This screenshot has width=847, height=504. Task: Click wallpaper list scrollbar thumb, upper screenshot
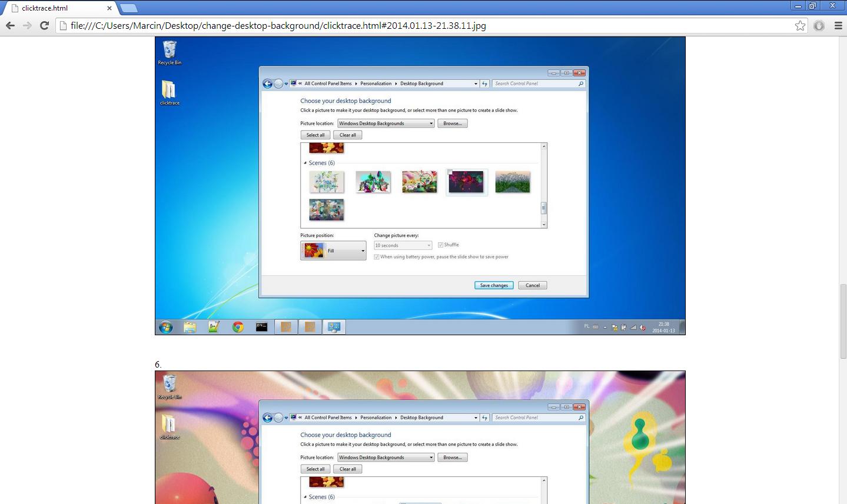544,208
